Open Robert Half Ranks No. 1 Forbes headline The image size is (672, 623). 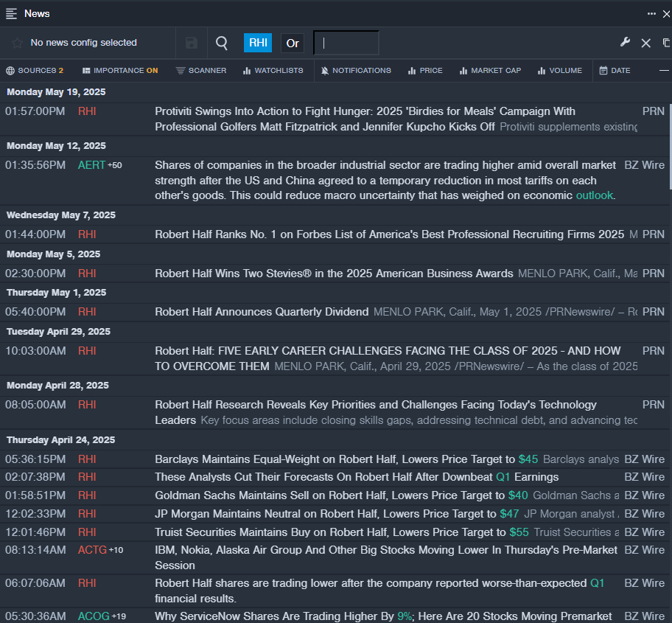point(389,234)
